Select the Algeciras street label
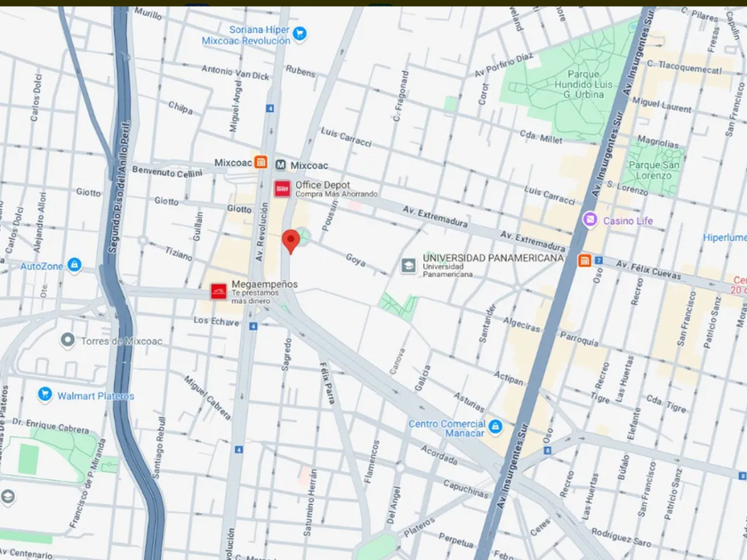Image resolution: width=747 pixels, height=560 pixels. click(x=522, y=324)
